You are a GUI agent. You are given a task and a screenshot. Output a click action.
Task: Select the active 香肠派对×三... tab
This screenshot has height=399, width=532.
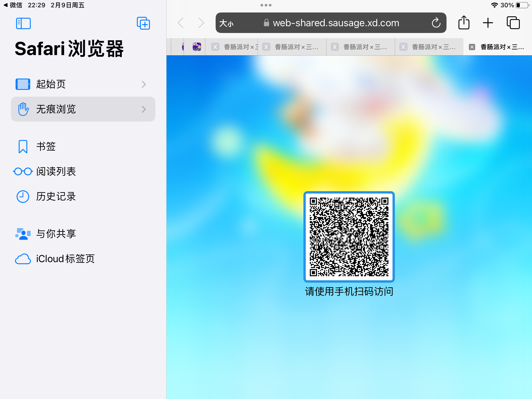tap(497, 47)
